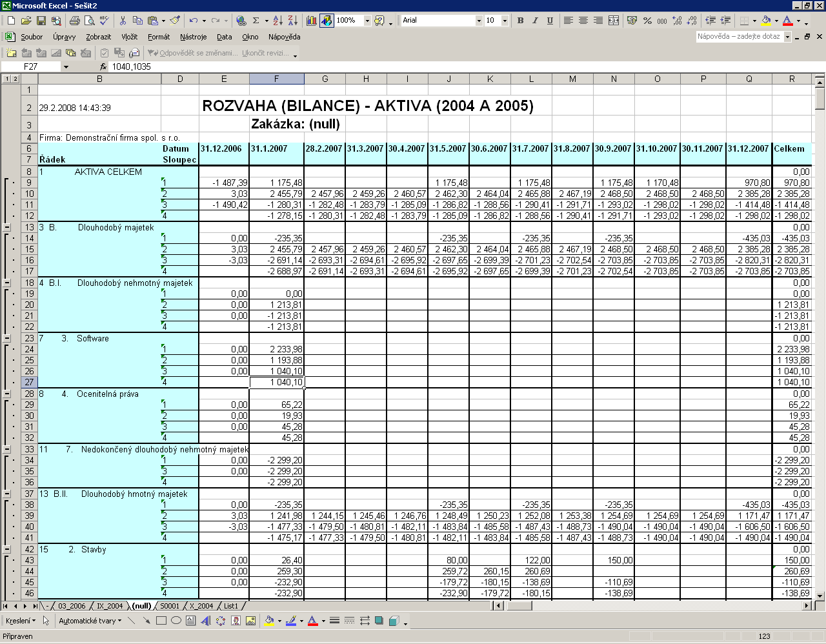Create a new blank workbook
Viewport: 826px width, 644px height.
coord(11,21)
